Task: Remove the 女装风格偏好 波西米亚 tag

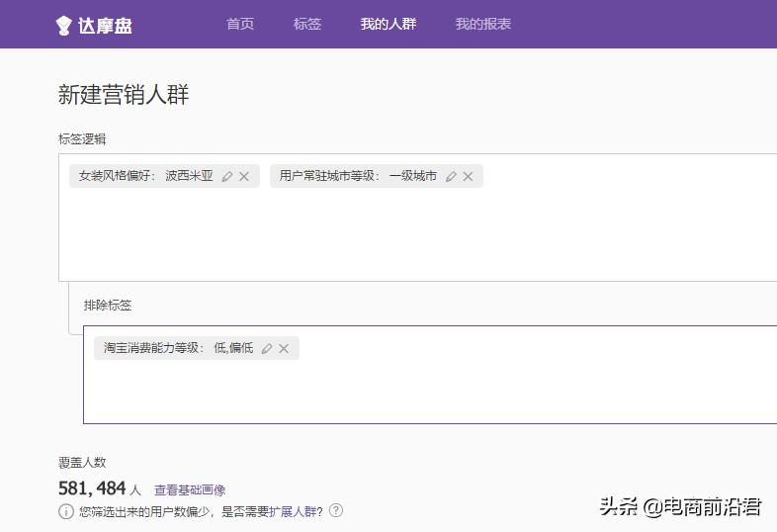Action: click(x=244, y=176)
